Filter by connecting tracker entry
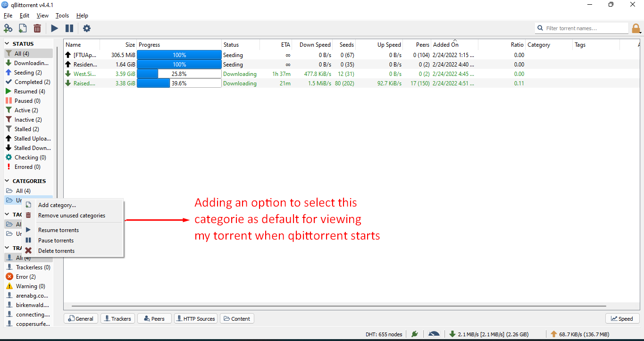The width and height of the screenshot is (644, 341). click(28, 315)
